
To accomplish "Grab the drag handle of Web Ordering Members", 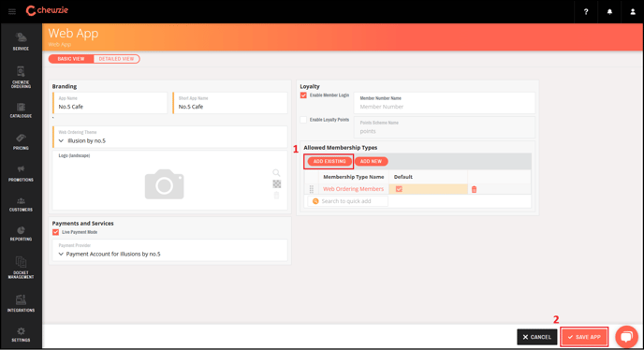I will tap(312, 189).
